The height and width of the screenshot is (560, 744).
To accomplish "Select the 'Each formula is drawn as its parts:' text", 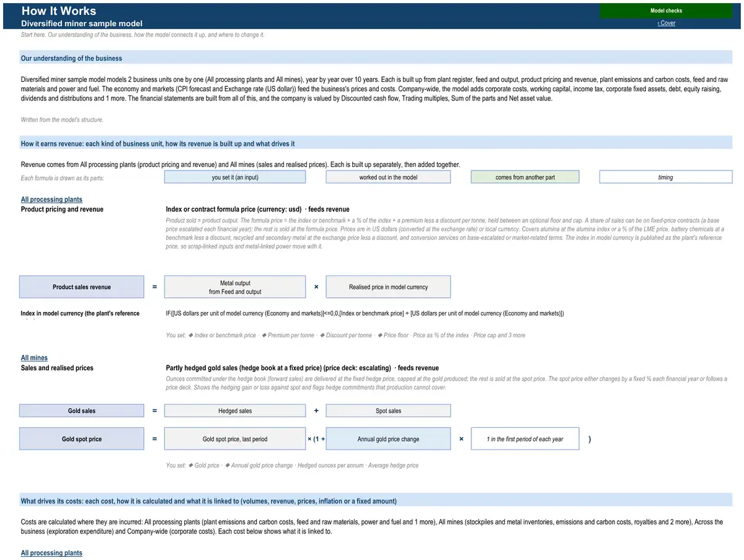I will (x=63, y=179).
